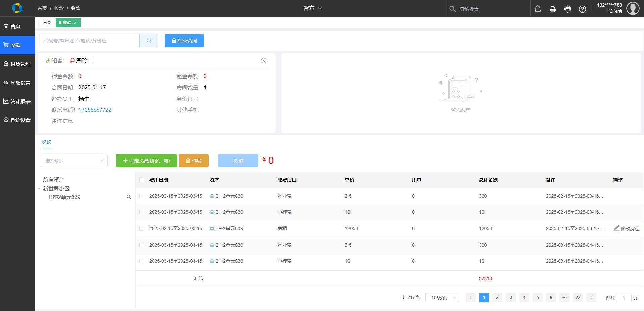The height and width of the screenshot is (311, 644).
Task: Go to page 2 in pagination
Action: click(x=497, y=298)
